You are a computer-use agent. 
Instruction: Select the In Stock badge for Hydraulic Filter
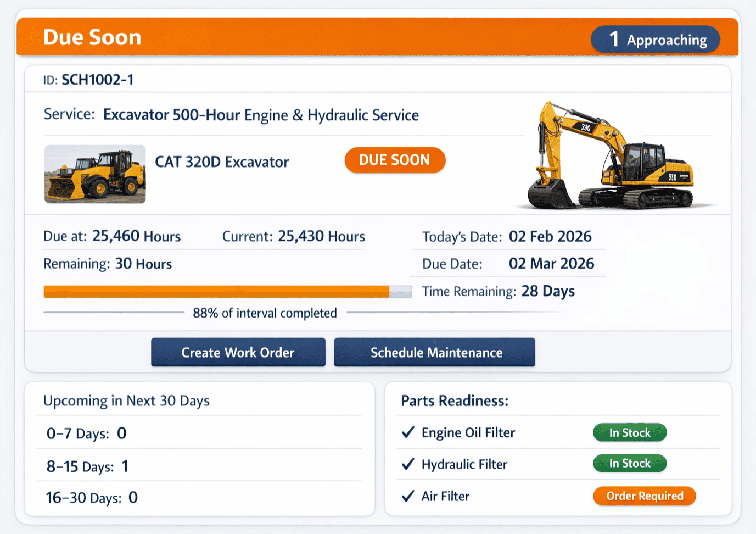coord(629,463)
